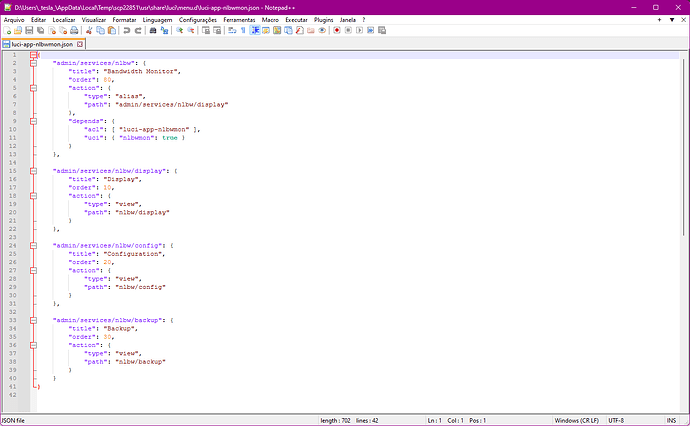This screenshot has width=690, height=426.
Task: Collapse the nlbw/backup fold at line 33
Action: pos(33,320)
